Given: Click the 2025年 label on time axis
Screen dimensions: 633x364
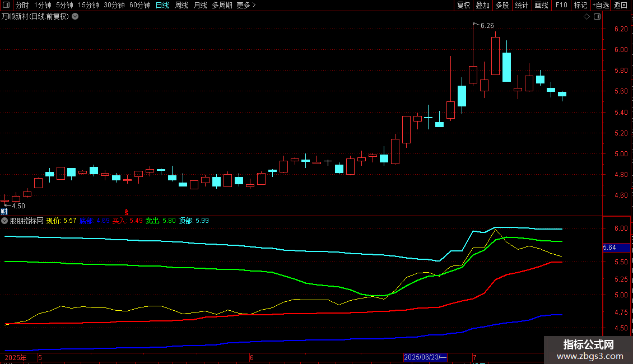Looking at the screenshot, I should pyautogui.click(x=16, y=357).
